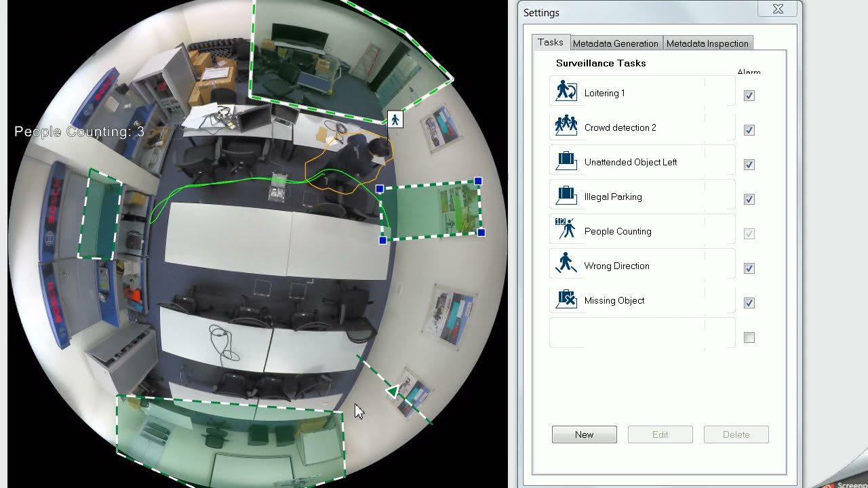Open the Metadata Generation tab

click(x=616, y=43)
